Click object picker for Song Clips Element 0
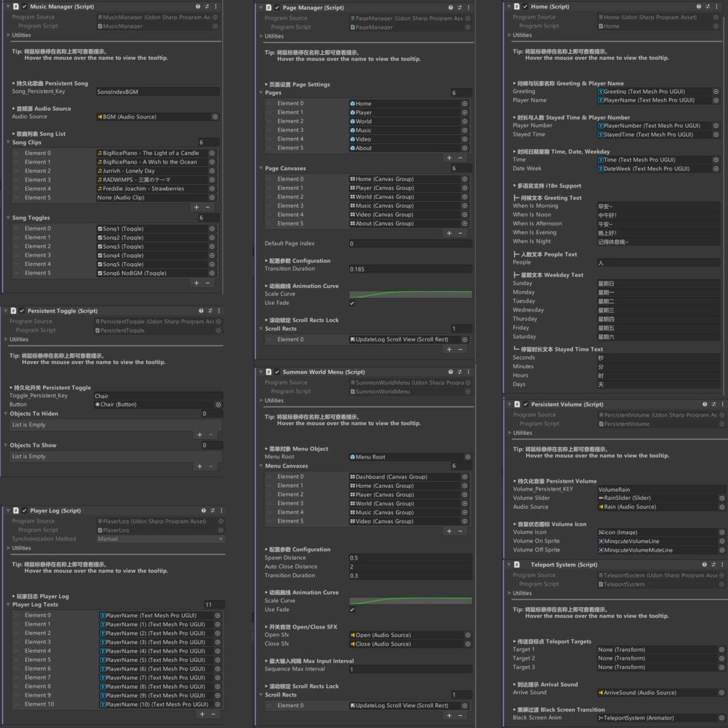 click(212, 153)
